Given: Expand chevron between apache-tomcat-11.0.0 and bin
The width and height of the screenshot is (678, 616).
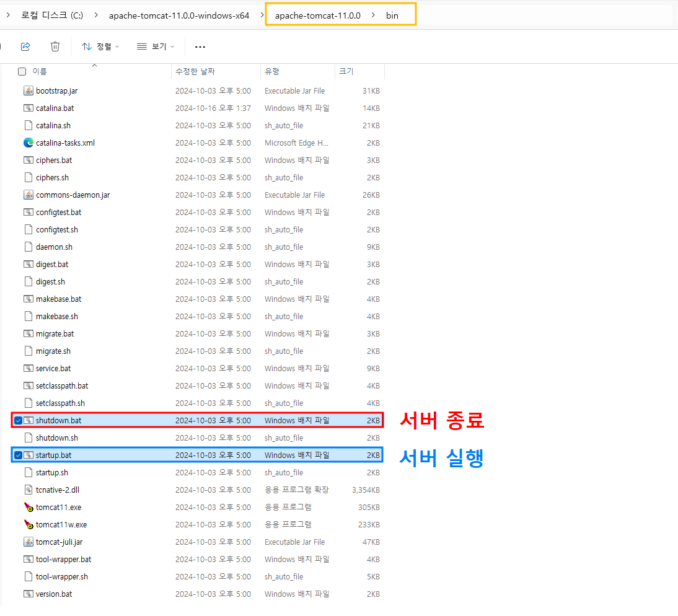Looking at the screenshot, I should (373, 15).
